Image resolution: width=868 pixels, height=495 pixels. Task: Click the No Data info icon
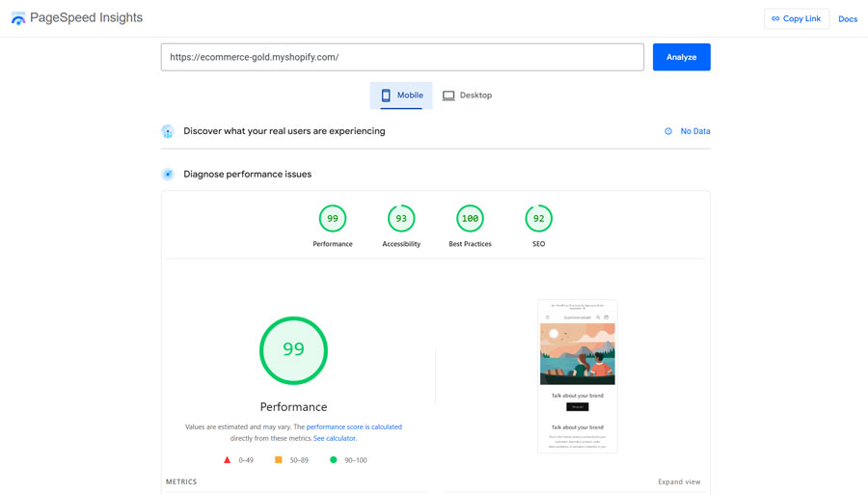(668, 131)
